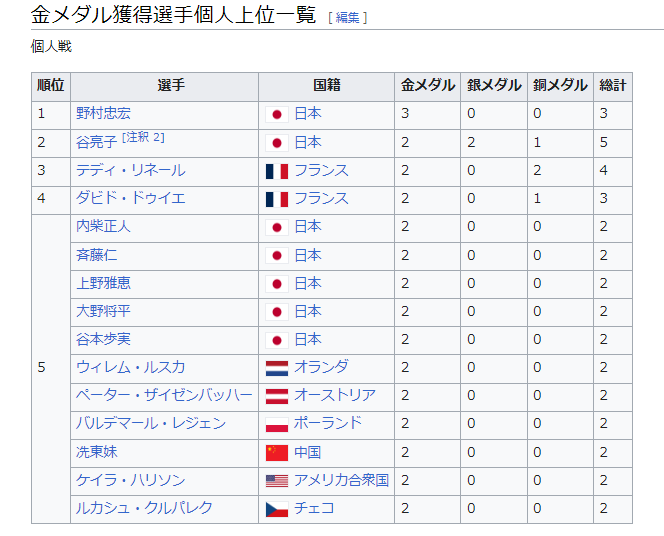Open the 編集 section edit link
Image resolution: width=664 pixels, height=536 pixels.
tap(347, 17)
